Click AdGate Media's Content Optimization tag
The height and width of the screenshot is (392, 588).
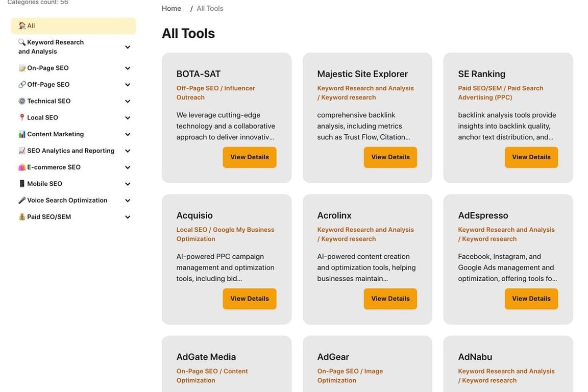click(x=212, y=376)
